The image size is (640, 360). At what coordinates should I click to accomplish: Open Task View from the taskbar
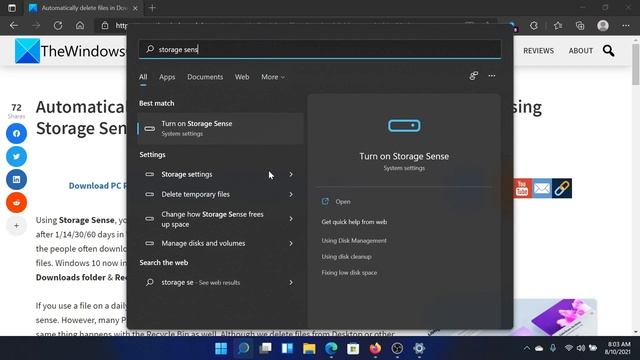click(x=265, y=348)
